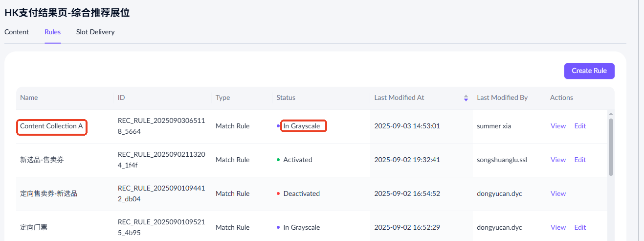Click the Content Collection A rule name
Screen dimensions: 644x241
tap(51, 126)
